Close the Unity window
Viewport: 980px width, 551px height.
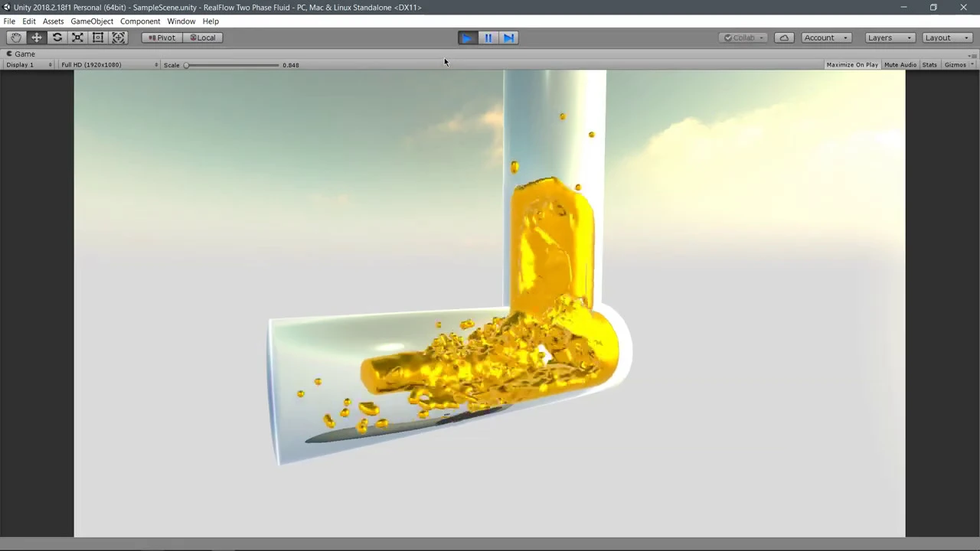point(964,7)
